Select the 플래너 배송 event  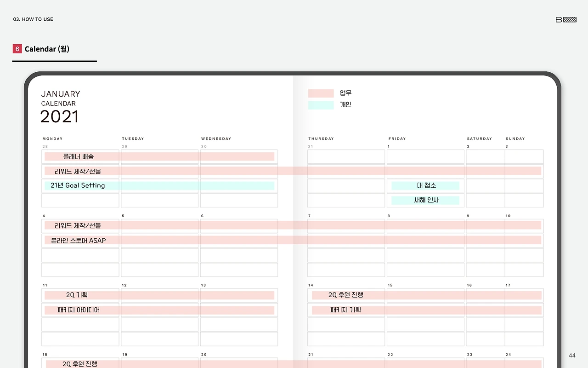coord(159,156)
